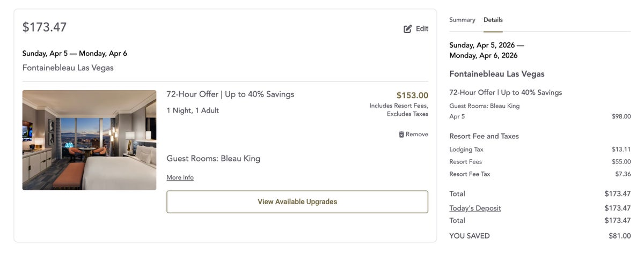Click the trash icon beside Remove
Viewport: 644px width, 253px height.
[x=401, y=135]
